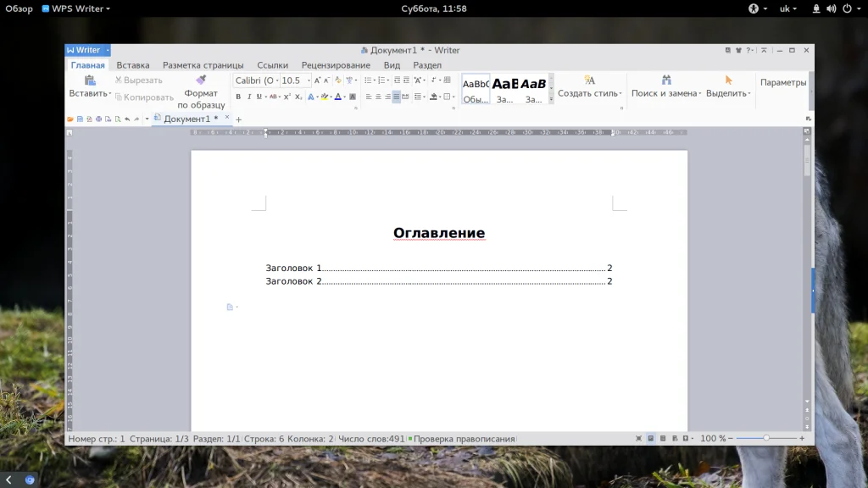The image size is (868, 488).
Task: Switch to the Разметка страницы tab
Action: pos(203,65)
